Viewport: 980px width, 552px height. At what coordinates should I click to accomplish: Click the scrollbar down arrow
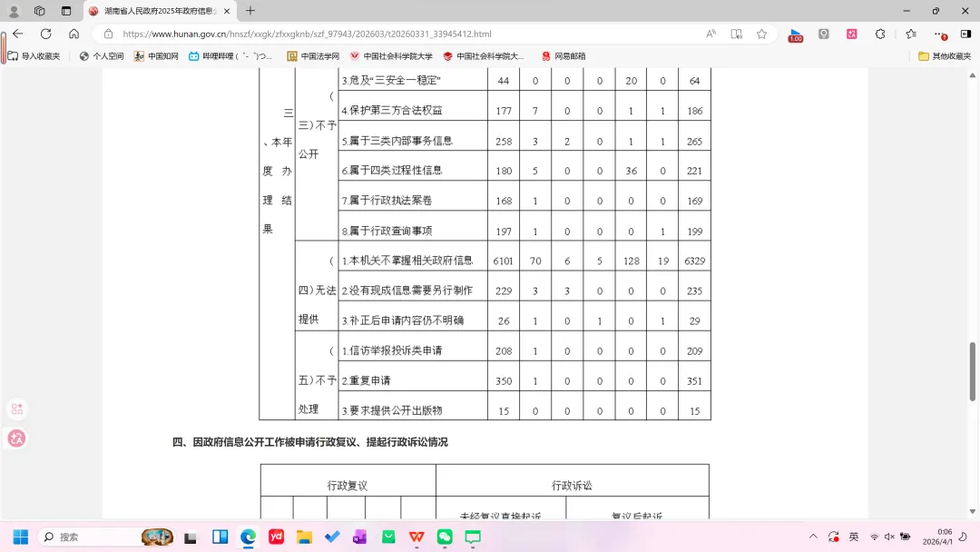[973, 511]
